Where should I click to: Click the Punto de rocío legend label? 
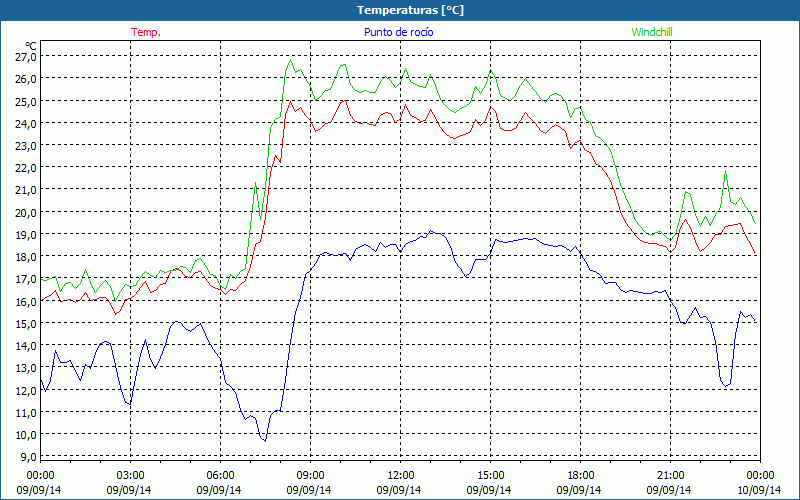tap(399, 32)
